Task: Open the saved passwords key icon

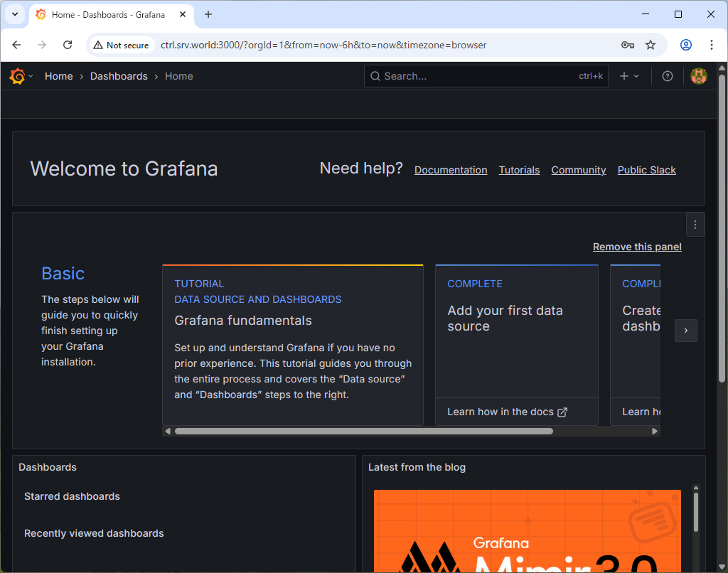Action: click(627, 45)
